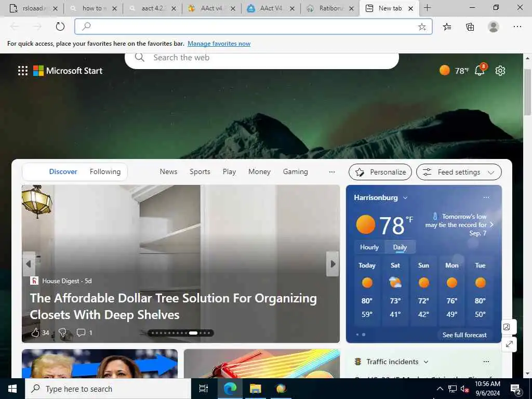
Task: Open House Digest source link
Action: [61, 281]
